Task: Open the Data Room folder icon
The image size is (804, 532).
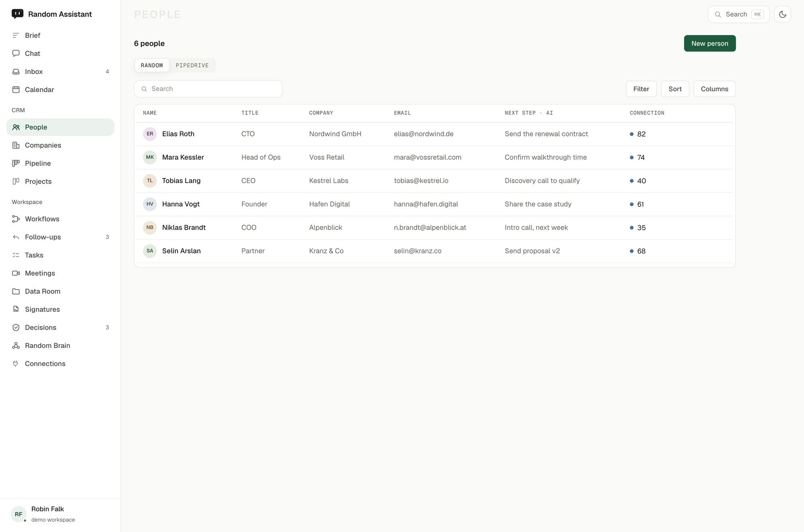Action: point(16,291)
